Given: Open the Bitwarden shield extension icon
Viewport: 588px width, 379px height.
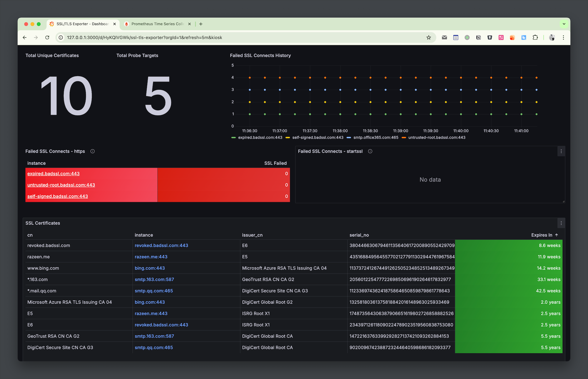Looking at the screenshot, I should click(x=490, y=37).
